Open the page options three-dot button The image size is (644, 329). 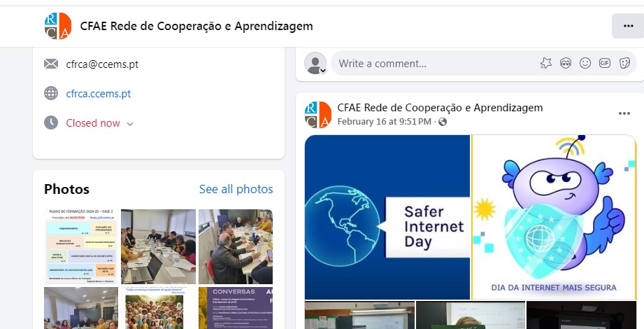point(628,26)
